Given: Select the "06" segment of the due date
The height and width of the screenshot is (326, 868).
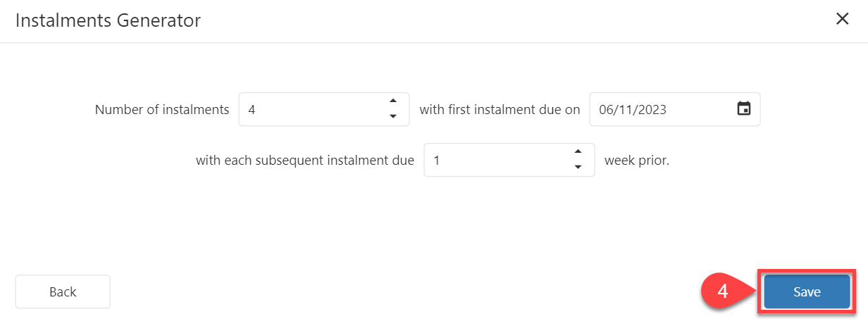Looking at the screenshot, I should (607, 110).
